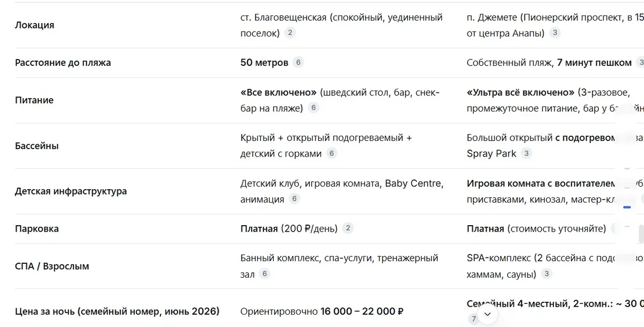Click citation 6 after детский с горками
The height and width of the screenshot is (327, 644).
click(x=332, y=154)
